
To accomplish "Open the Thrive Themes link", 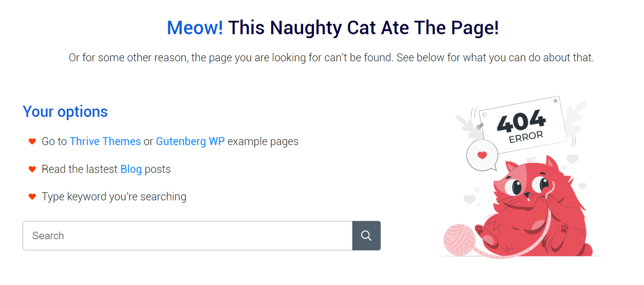I will (105, 141).
